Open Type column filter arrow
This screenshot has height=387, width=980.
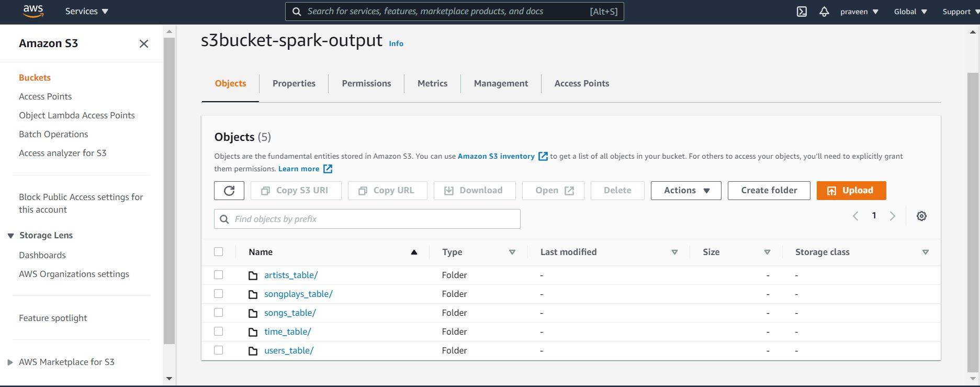512,252
